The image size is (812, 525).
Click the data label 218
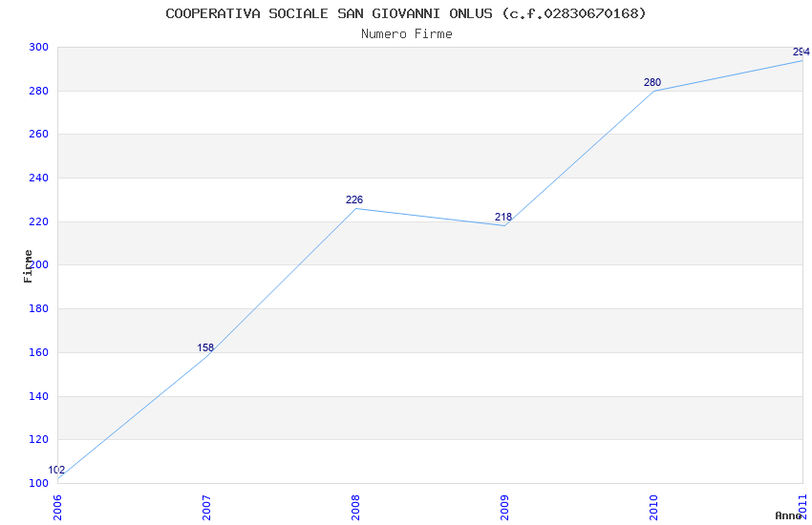[503, 218]
